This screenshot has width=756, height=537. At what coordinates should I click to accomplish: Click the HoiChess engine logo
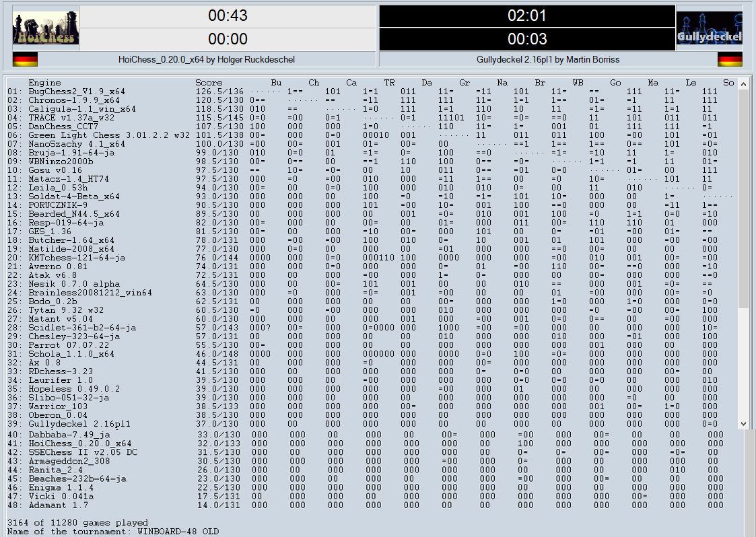46,28
